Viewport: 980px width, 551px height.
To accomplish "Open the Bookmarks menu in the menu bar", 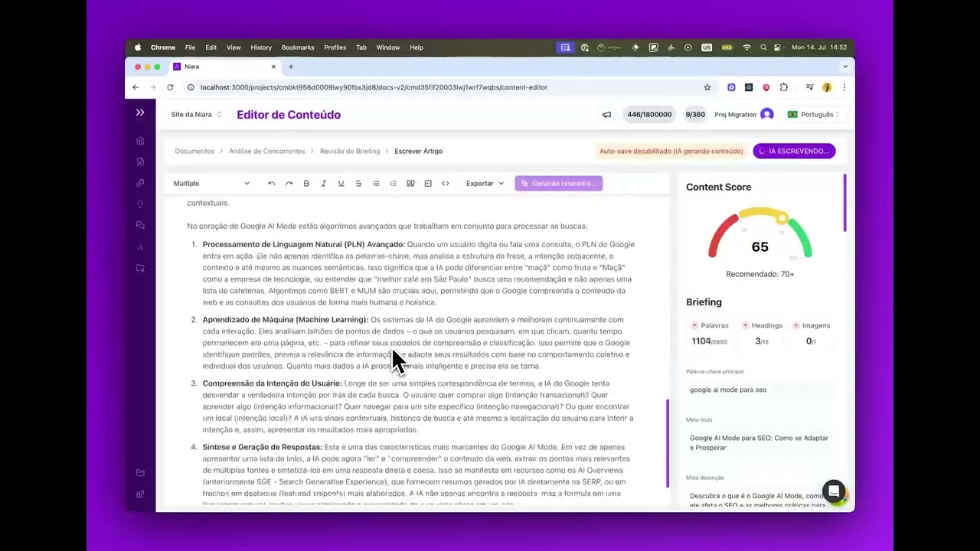I will pos(298,47).
